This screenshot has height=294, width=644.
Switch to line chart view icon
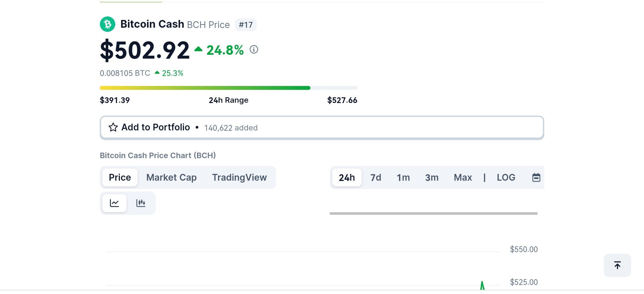point(114,203)
